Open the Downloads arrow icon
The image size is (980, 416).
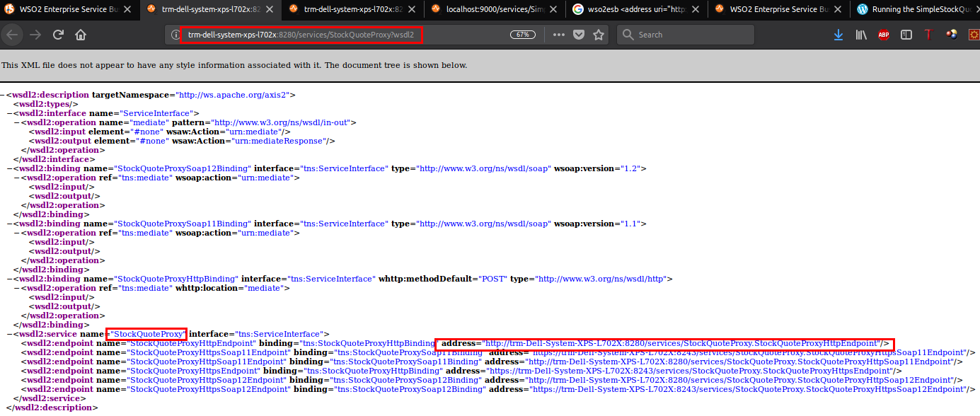point(838,35)
